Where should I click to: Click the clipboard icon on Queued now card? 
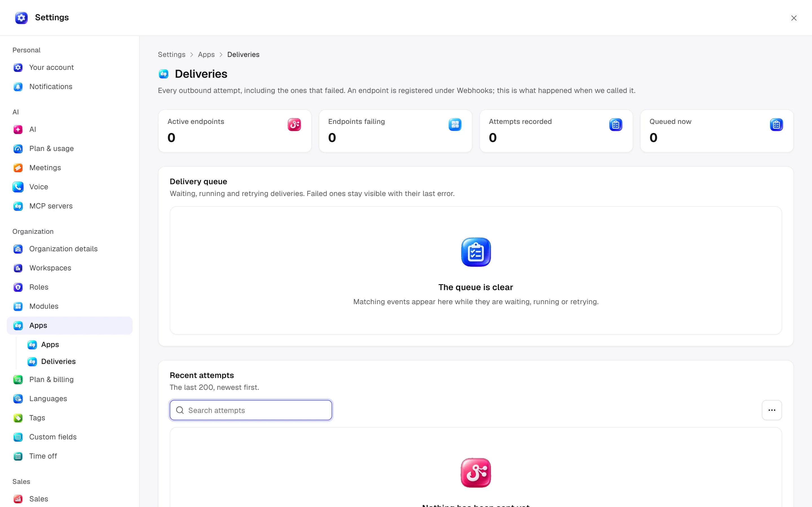coord(776,125)
